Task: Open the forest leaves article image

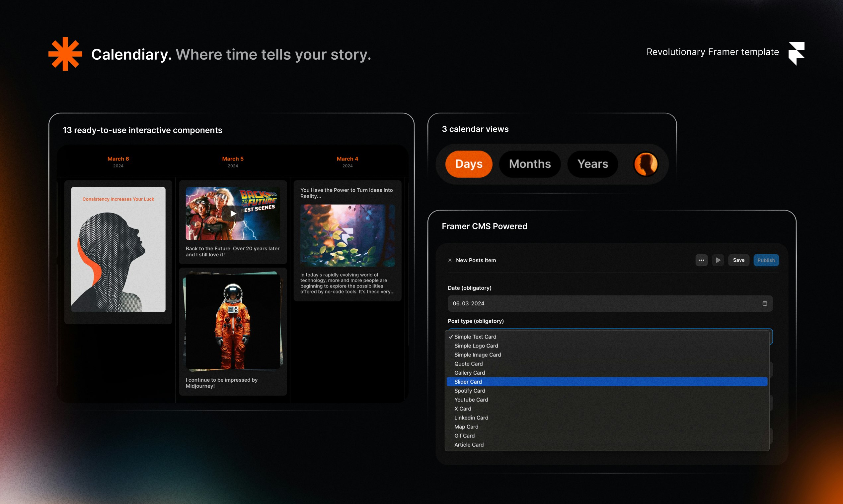Action: pyautogui.click(x=347, y=235)
